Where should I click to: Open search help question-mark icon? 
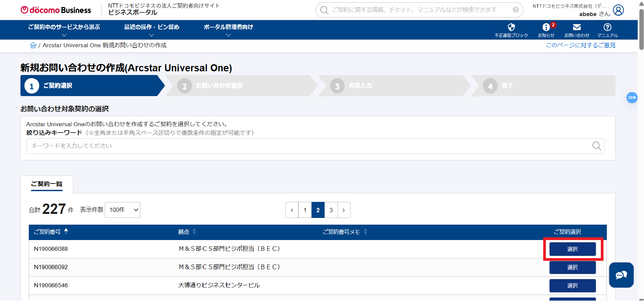coord(516,10)
